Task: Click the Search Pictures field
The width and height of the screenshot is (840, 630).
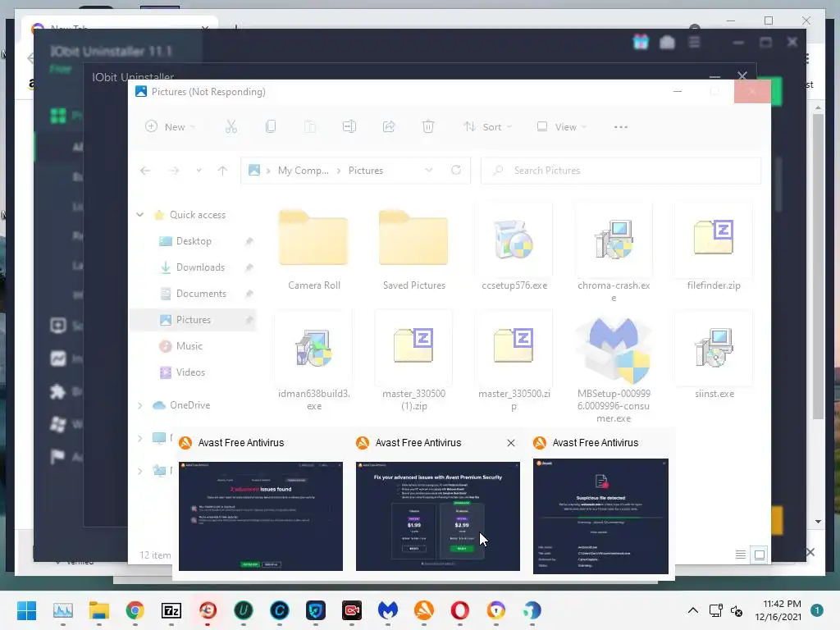Action: coord(620,171)
